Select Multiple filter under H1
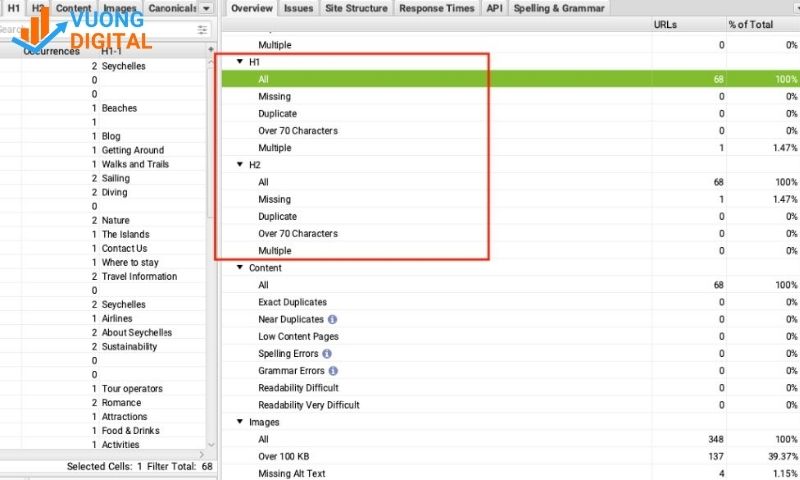This screenshot has width=800, height=480. 274,148
